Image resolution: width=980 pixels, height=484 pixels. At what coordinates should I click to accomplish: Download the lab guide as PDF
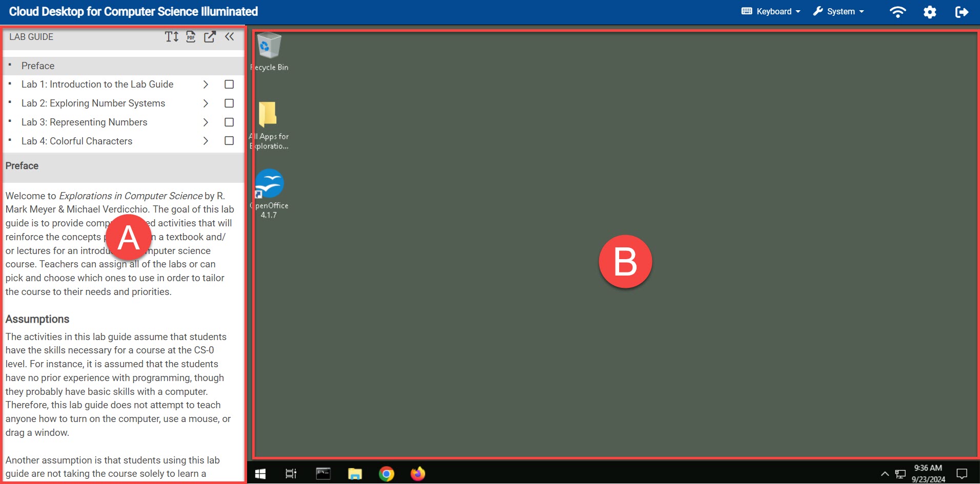190,36
